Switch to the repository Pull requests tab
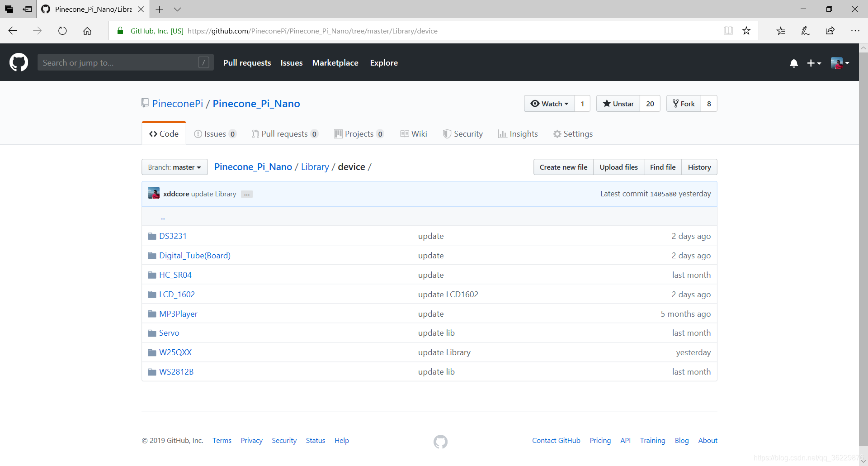Image resolution: width=868 pixels, height=466 pixels. tap(285, 134)
